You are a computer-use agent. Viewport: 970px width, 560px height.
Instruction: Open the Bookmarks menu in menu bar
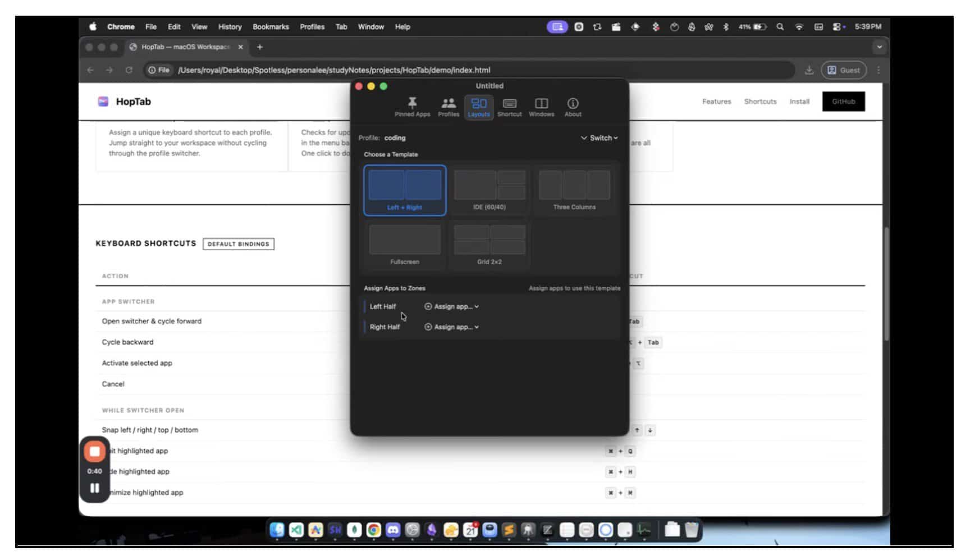tap(271, 27)
